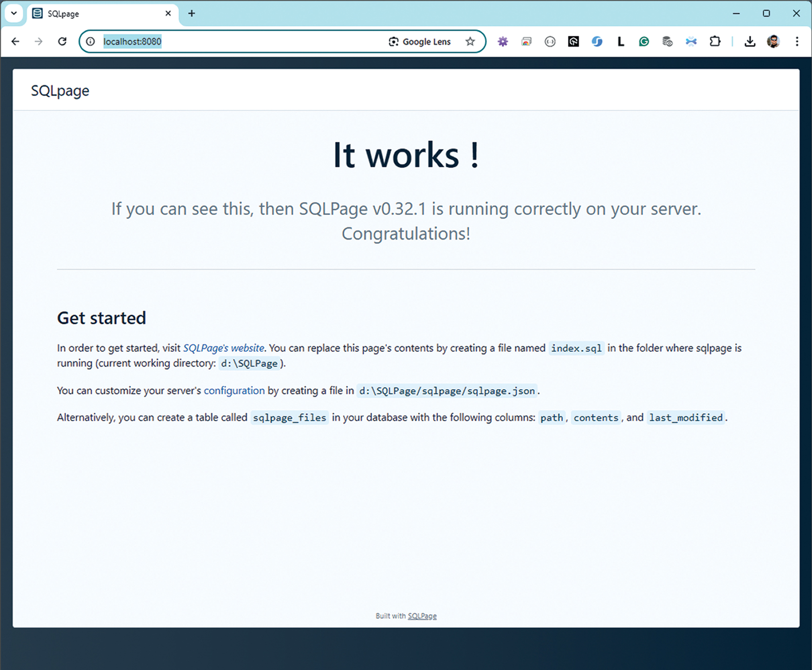812x670 pixels.
Task: View site information for localhost
Action: [x=91, y=42]
